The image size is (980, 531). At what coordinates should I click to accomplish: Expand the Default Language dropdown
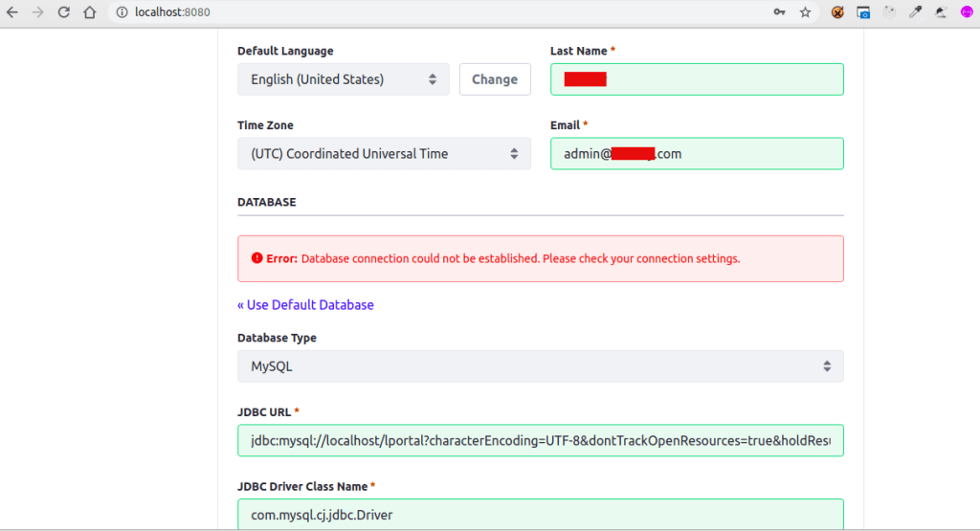[343, 79]
